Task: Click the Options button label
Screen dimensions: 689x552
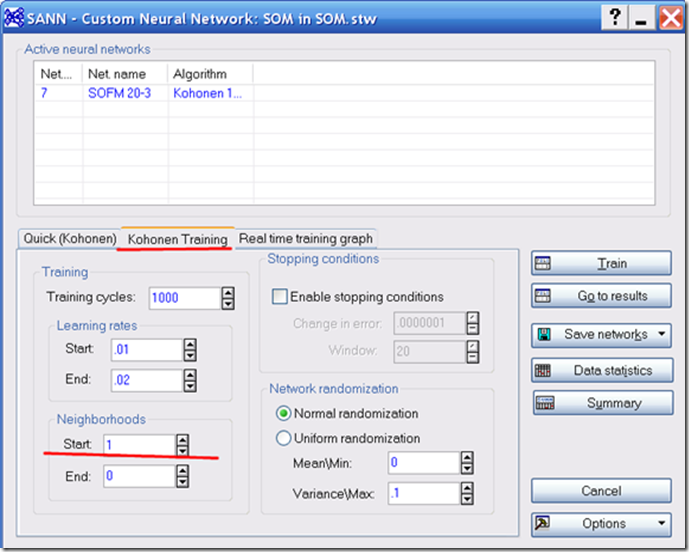Action: point(604,523)
